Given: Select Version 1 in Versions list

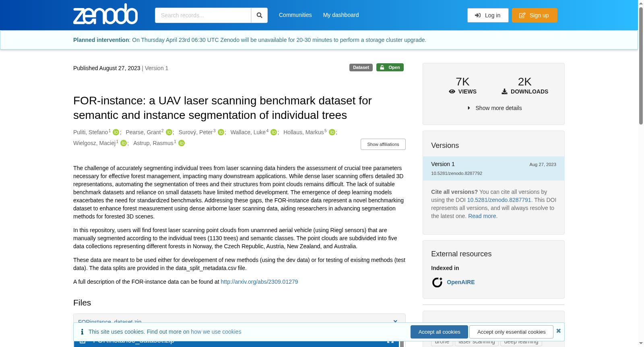Looking at the screenshot, I should tap(493, 168).
